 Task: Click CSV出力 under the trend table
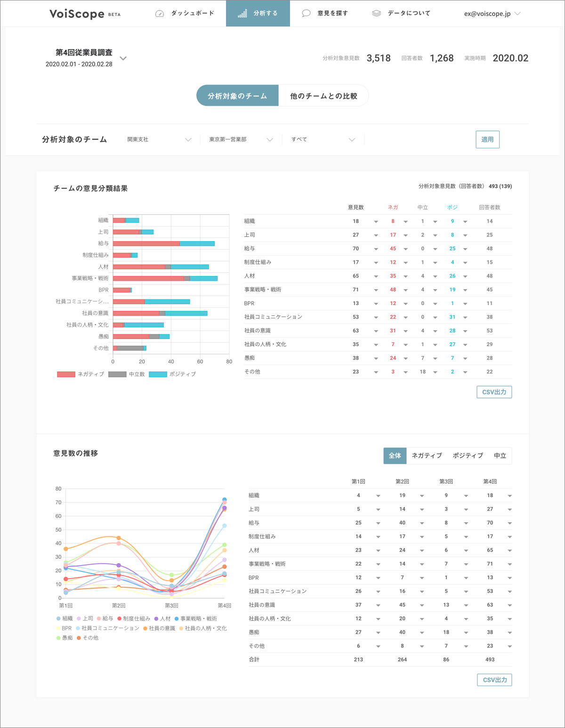coord(494,679)
